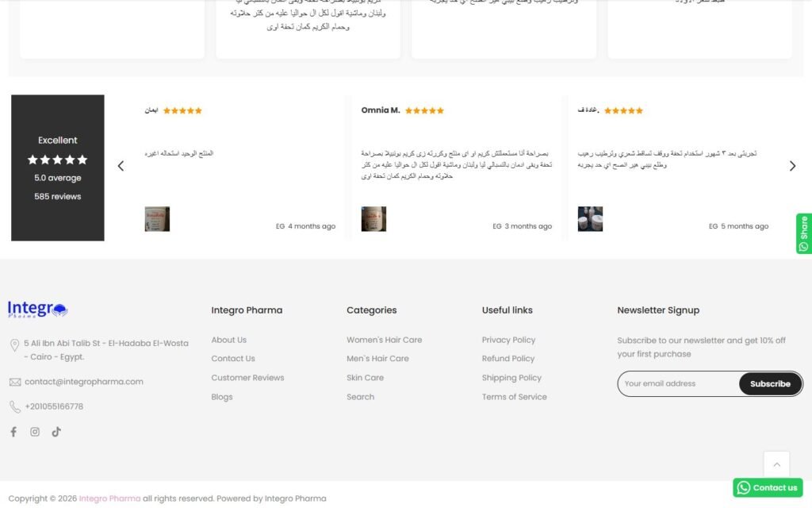Click the contact@integropharma.com email link
The height and width of the screenshot is (508, 812).
84,382
